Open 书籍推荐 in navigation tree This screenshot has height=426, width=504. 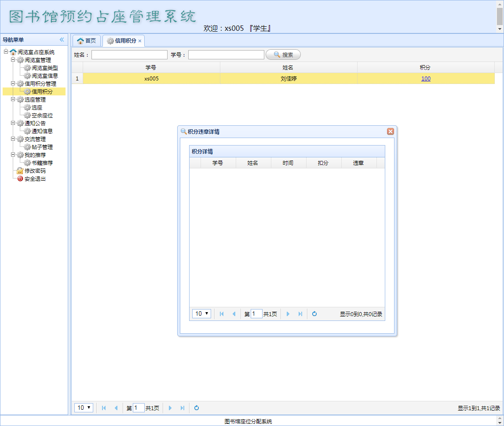point(42,163)
